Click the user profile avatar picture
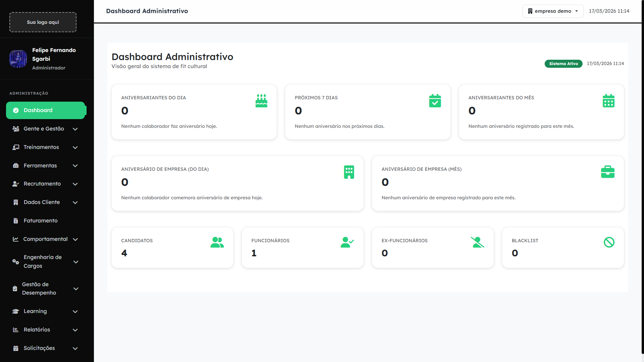This screenshot has width=644, height=362. click(x=18, y=59)
